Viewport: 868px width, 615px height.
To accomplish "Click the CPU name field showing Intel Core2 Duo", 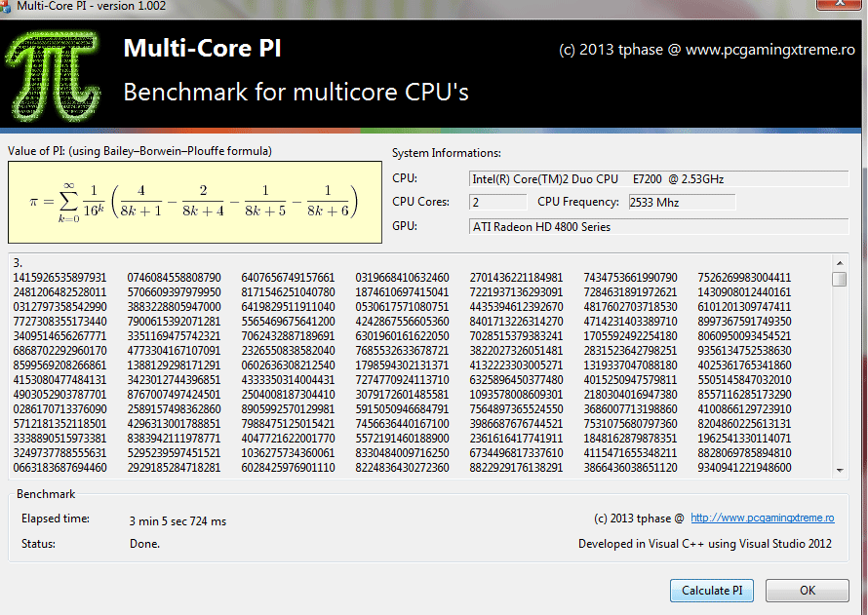I will [x=658, y=178].
